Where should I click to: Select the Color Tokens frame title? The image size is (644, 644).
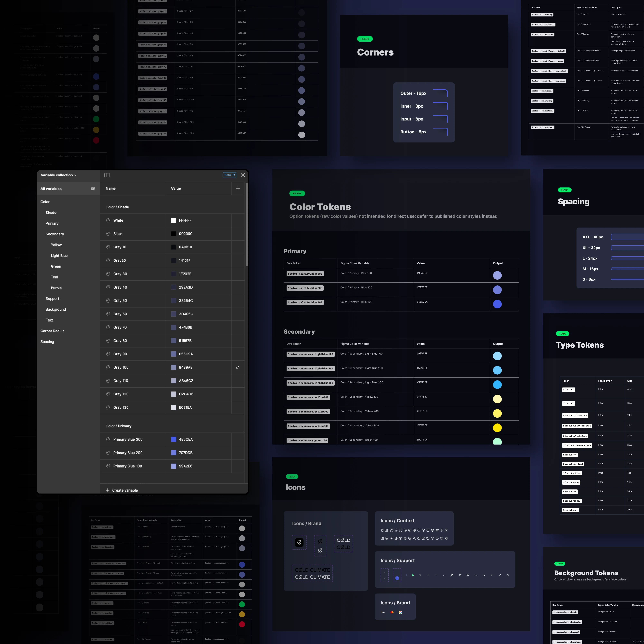pyautogui.click(x=320, y=207)
